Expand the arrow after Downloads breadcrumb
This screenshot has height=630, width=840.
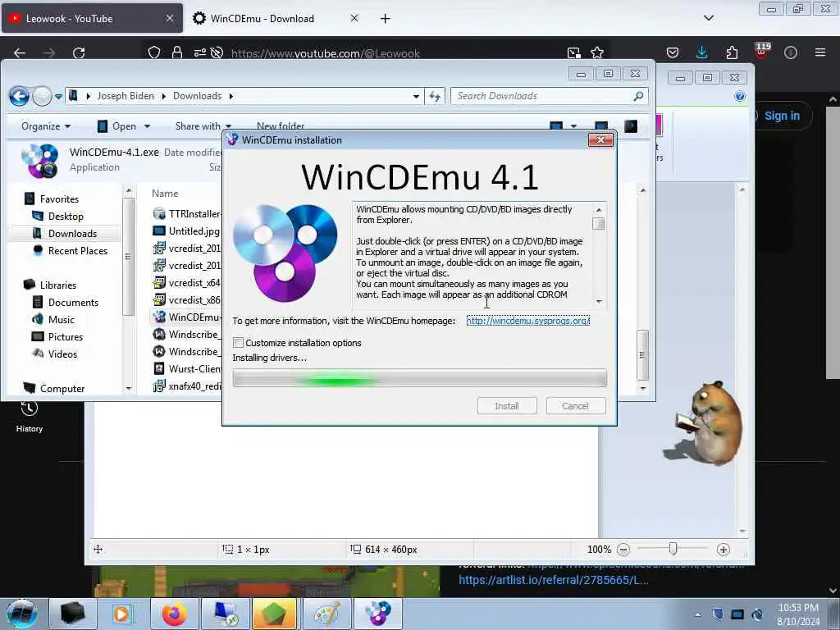(x=231, y=97)
